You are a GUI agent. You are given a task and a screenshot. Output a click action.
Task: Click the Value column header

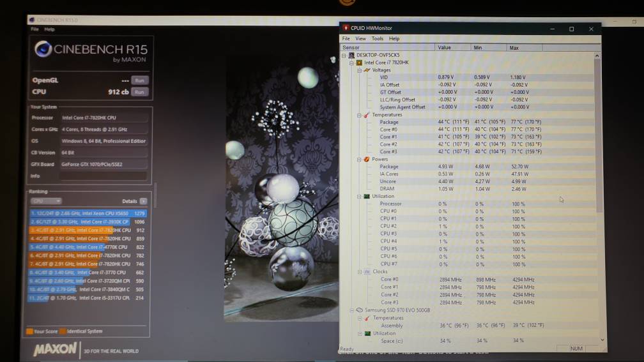452,48
